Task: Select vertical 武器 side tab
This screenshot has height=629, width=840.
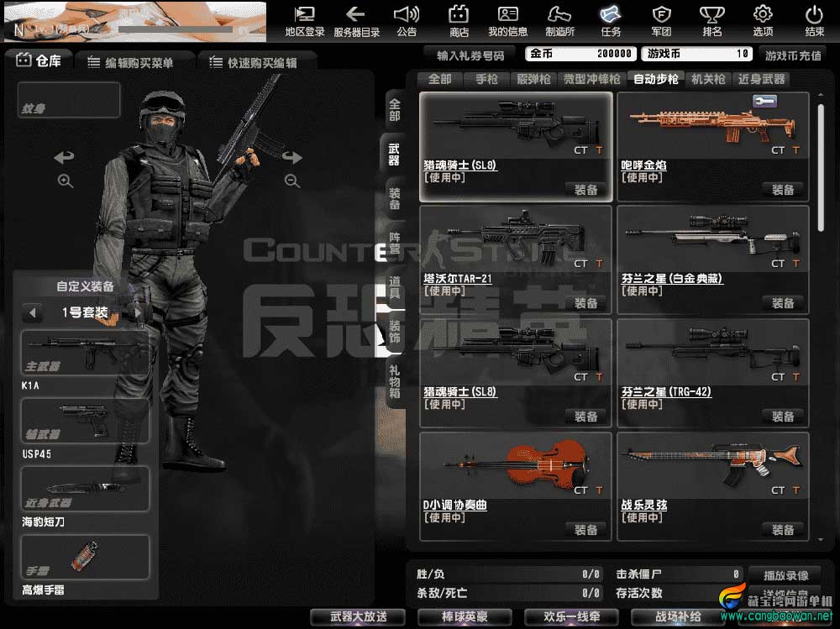Action: click(x=393, y=155)
